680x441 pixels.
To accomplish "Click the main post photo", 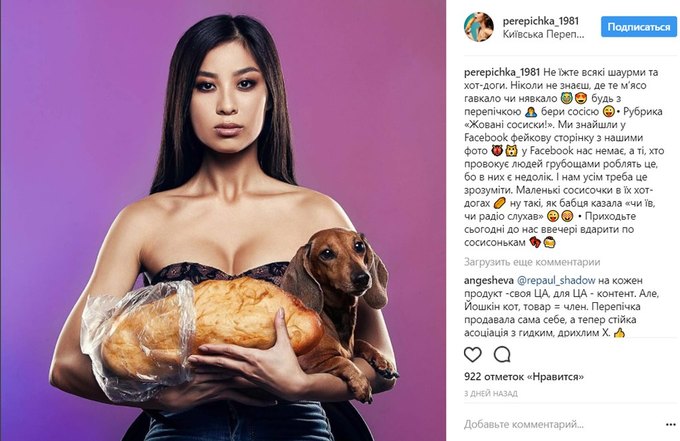I will (x=224, y=221).
